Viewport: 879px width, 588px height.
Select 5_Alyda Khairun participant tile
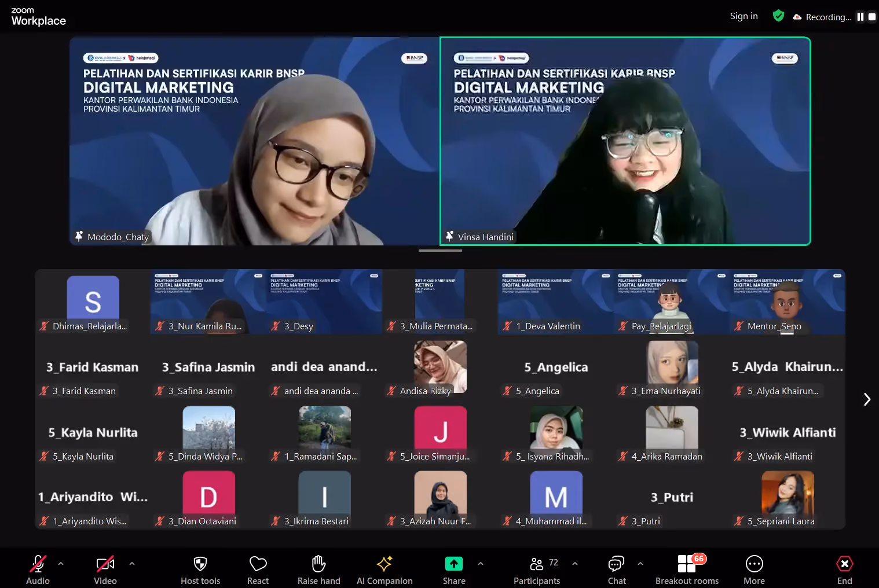788,367
